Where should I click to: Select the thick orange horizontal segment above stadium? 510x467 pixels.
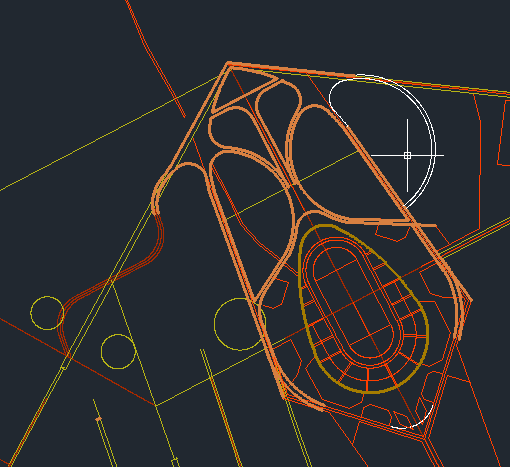tap(392, 223)
